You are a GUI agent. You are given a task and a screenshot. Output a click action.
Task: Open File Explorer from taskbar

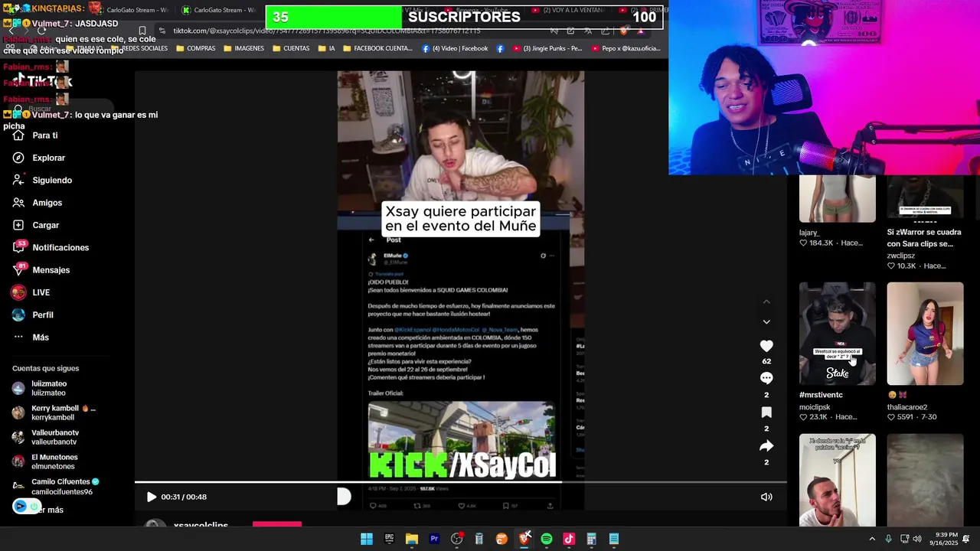coord(411,539)
